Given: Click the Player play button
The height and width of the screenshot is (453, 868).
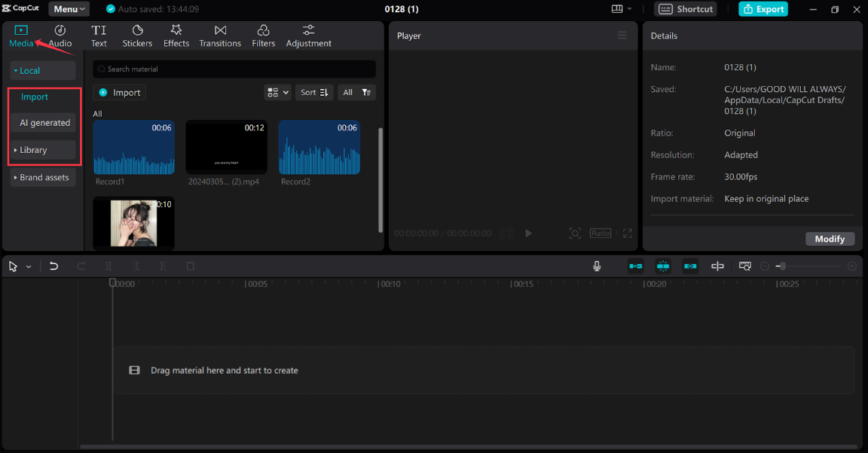Looking at the screenshot, I should point(529,234).
